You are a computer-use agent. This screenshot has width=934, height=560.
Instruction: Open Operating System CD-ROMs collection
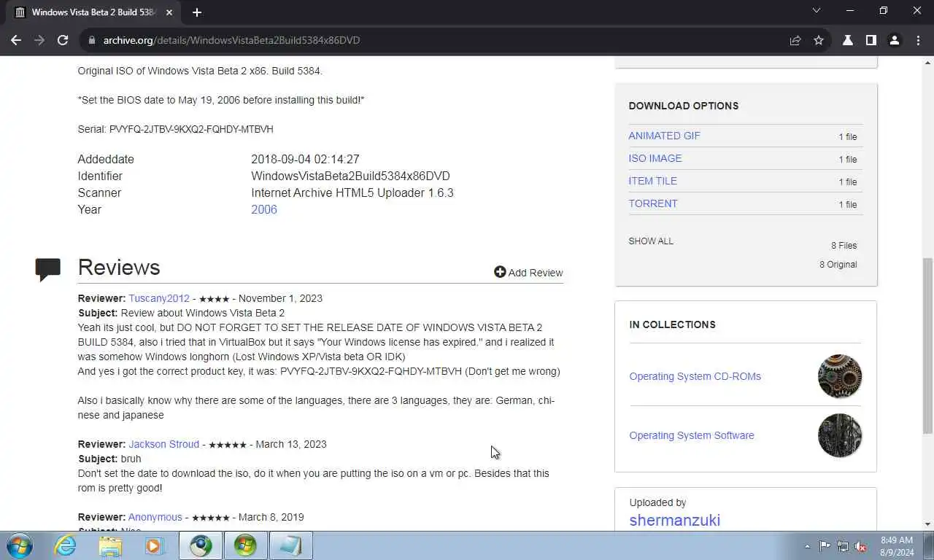pos(695,376)
